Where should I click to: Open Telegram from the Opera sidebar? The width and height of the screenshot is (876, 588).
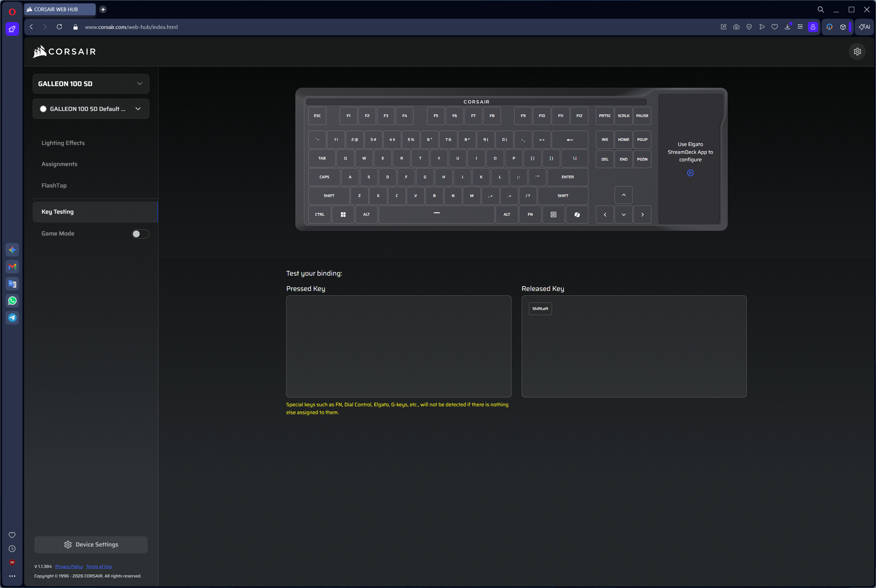pyautogui.click(x=12, y=317)
